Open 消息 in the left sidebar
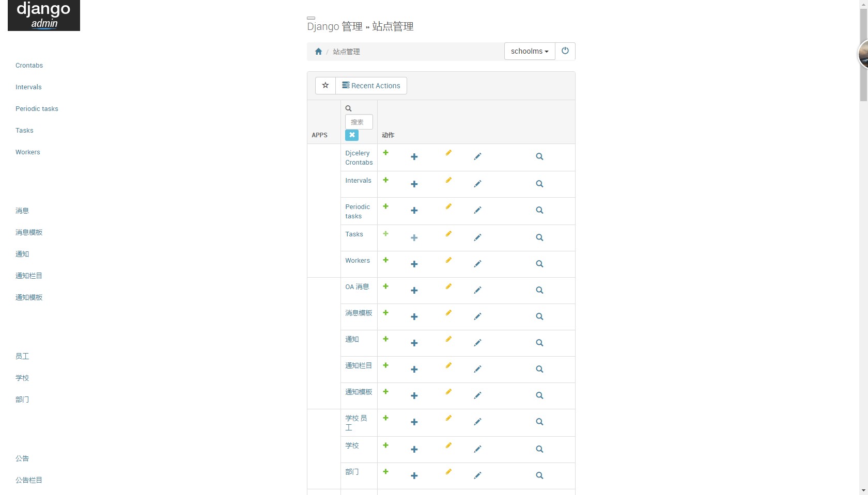This screenshot has height=495, width=868. pyautogui.click(x=22, y=211)
